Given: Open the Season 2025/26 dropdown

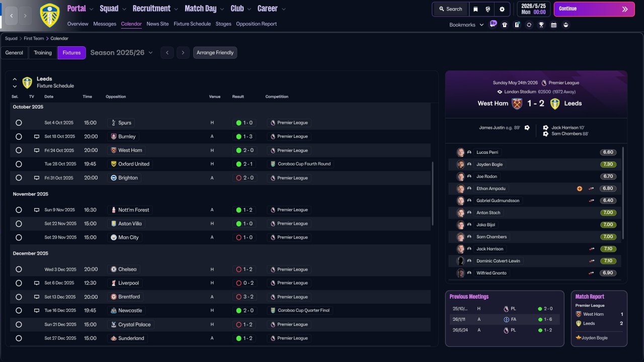Looking at the screenshot, I should [122, 53].
